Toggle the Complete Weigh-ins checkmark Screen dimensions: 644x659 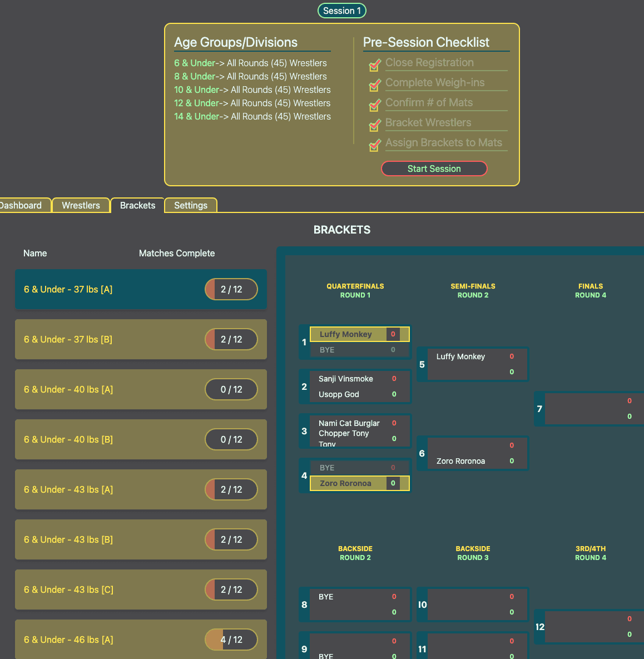(375, 85)
